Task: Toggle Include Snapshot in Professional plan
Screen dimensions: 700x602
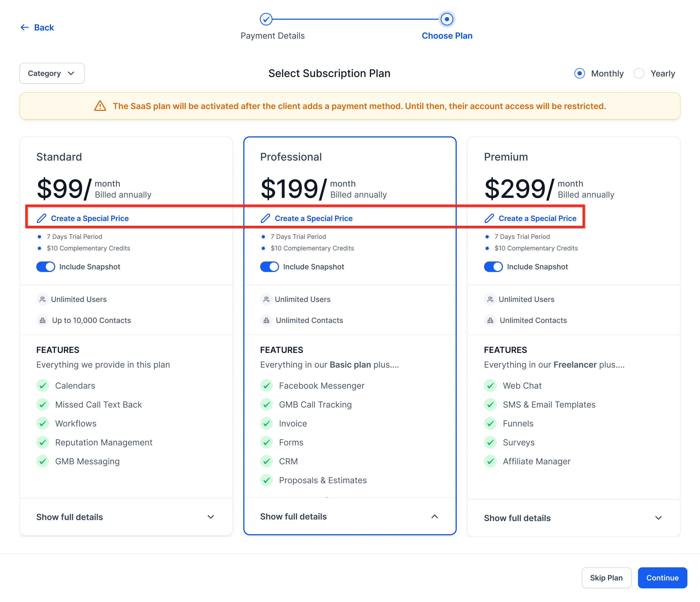Action: [x=269, y=267]
